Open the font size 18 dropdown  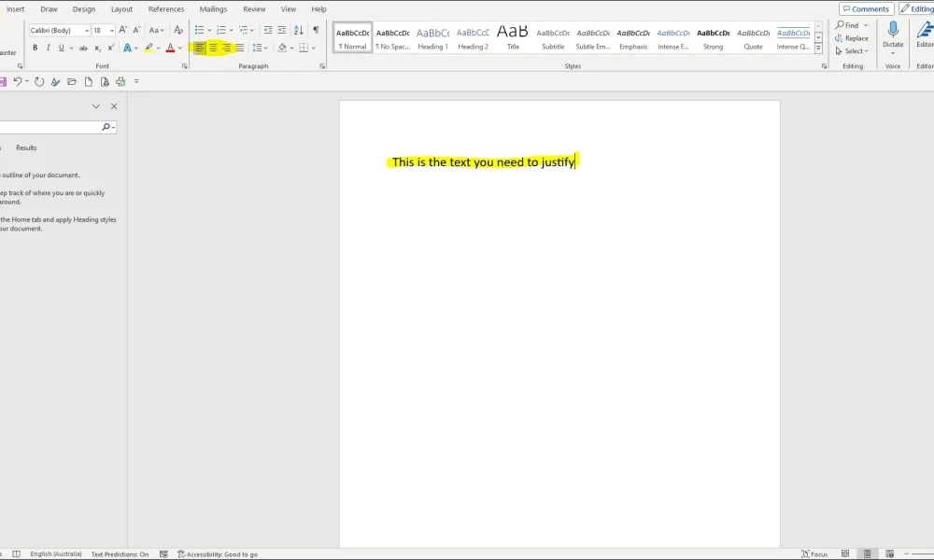click(111, 31)
